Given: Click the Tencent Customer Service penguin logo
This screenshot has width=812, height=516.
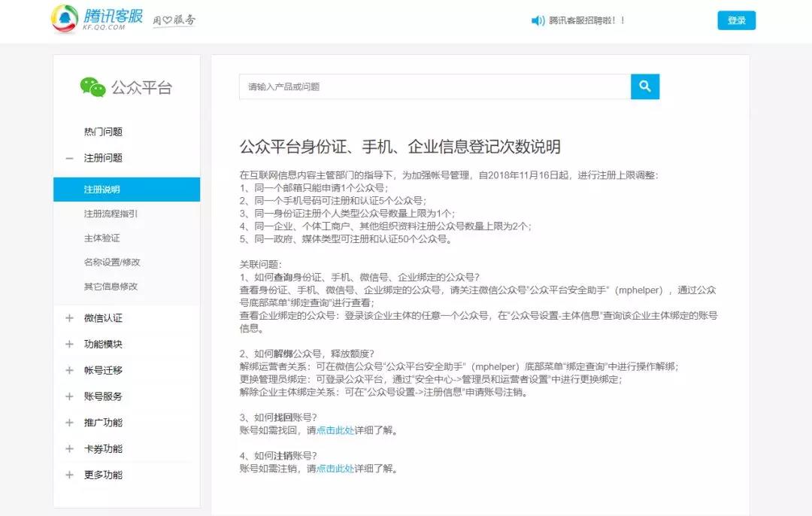Looking at the screenshot, I should tap(64, 18).
